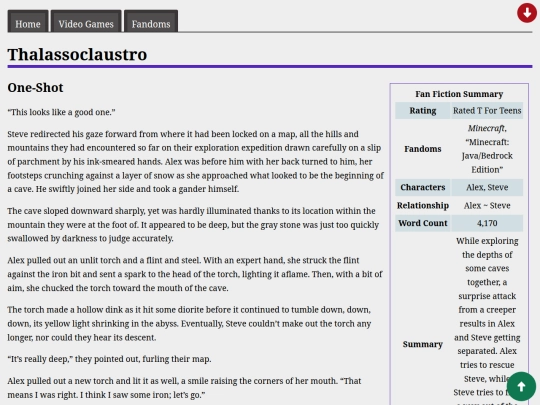Click the green scroll-to-top arrow icon
Image resolution: width=540 pixels, height=405 pixels.
pyautogui.click(x=521, y=386)
